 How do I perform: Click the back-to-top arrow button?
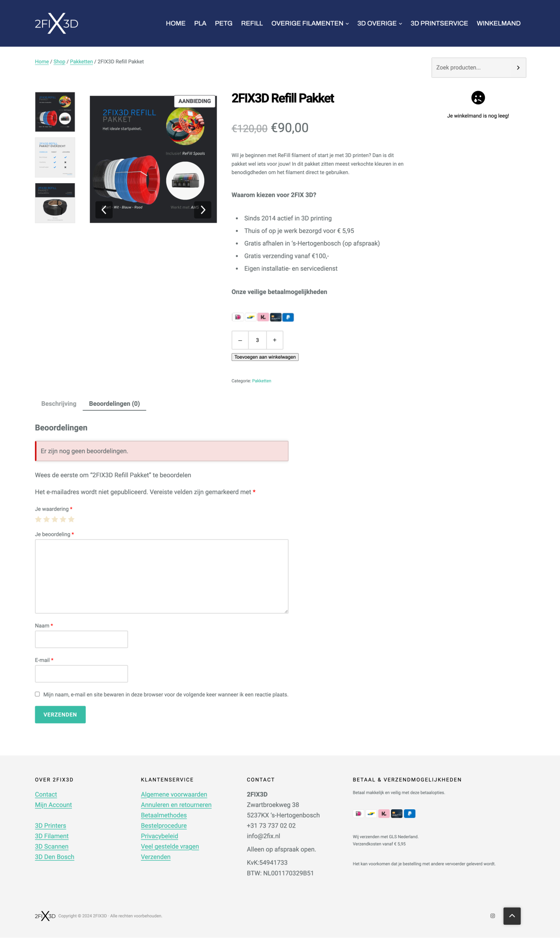tap(512, 916)
